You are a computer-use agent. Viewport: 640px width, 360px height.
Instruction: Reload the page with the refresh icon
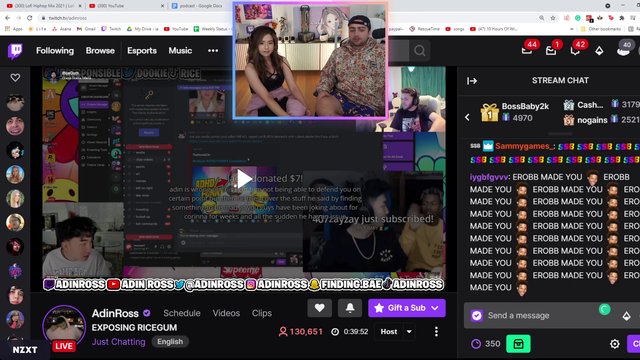pyautogui.click(x=29, y=18)
